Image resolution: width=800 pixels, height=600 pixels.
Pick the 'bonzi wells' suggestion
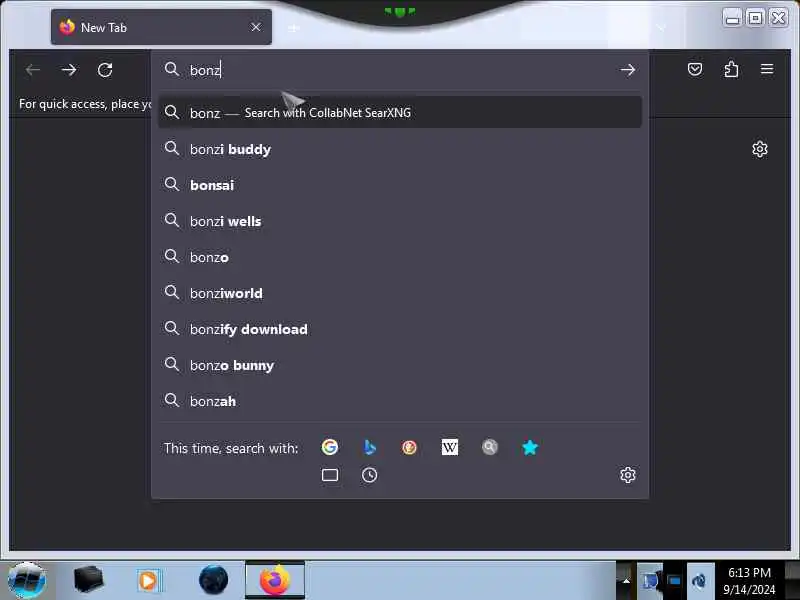point(400,221)
